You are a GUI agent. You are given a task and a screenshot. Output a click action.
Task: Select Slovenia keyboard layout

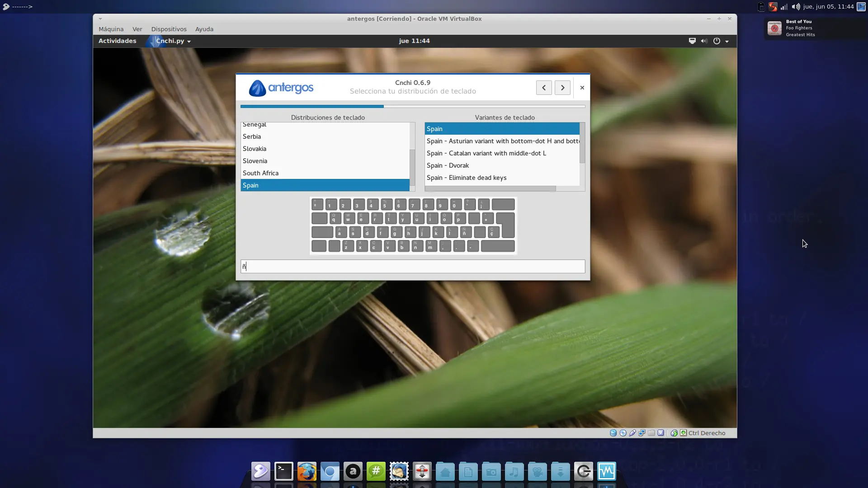tap(325, 161)
